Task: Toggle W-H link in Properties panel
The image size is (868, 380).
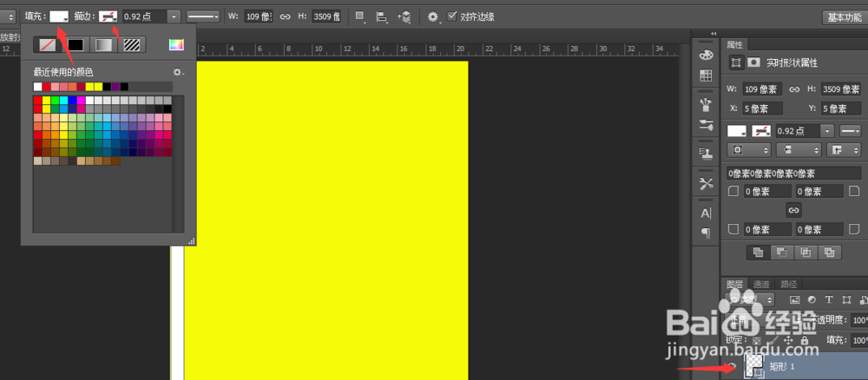Action: pos(794,89)
